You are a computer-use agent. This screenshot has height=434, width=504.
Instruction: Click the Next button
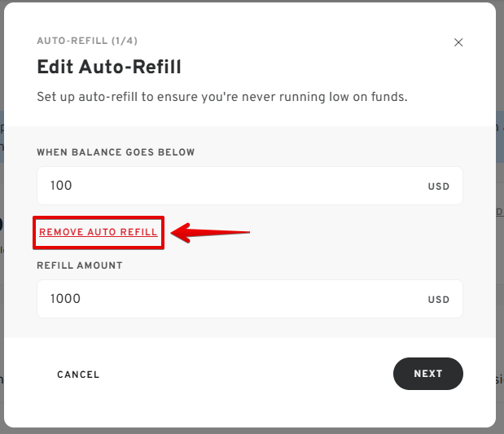coord(428,374)
